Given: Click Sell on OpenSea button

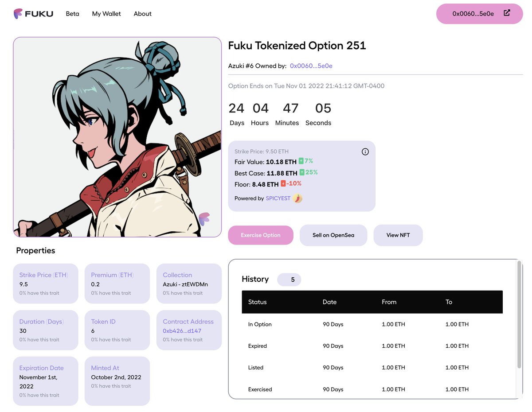Looking at the screenshot, I should coord(333,235).
